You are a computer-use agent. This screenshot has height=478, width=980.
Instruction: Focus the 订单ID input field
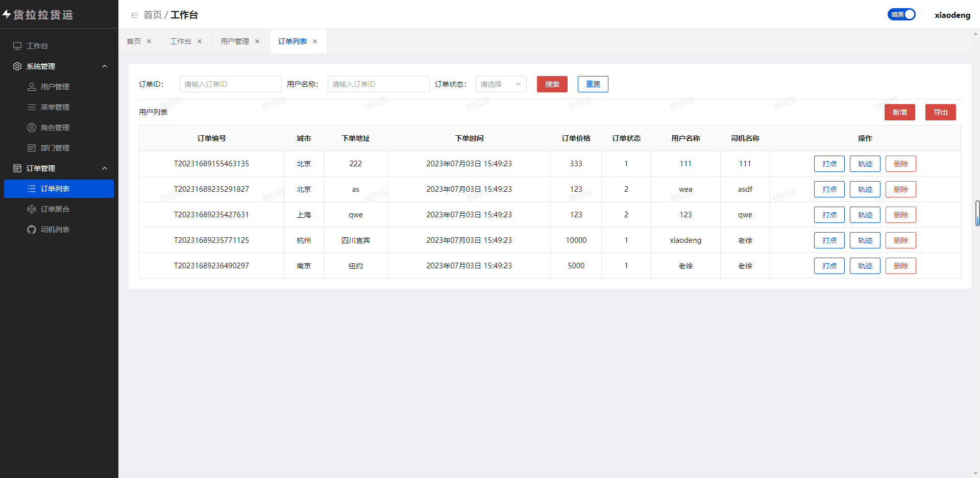[x=231, y=84]
